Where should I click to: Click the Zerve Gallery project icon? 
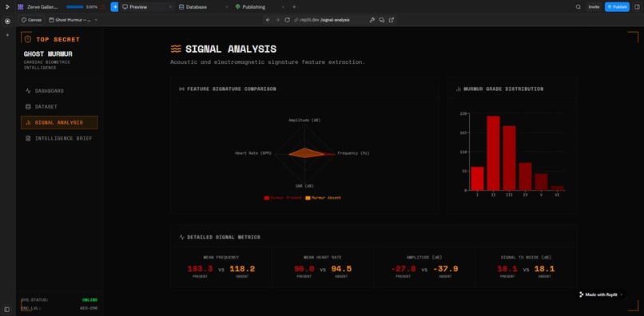(21, 7)
